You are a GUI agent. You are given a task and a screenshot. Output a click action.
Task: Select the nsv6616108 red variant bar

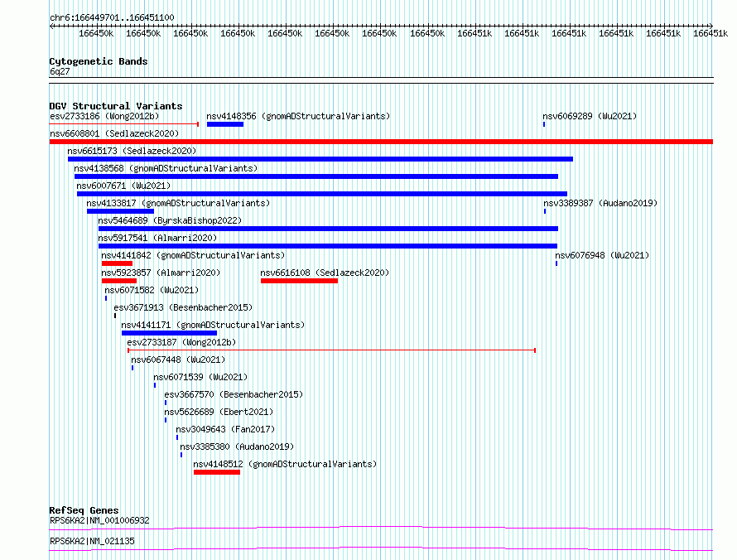pyautogui.click(x=300, y=281)
